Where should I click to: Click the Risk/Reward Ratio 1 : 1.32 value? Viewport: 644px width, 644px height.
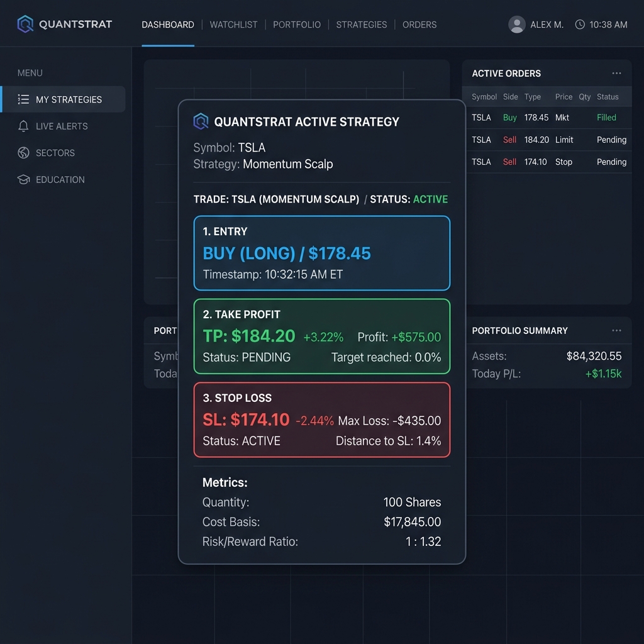click(423, 541)
